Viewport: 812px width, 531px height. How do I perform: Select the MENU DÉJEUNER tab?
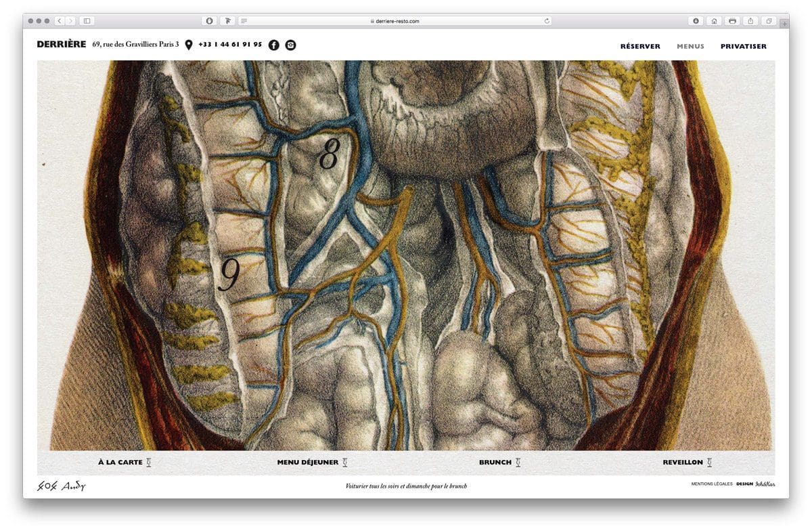(x=308, y=463)
